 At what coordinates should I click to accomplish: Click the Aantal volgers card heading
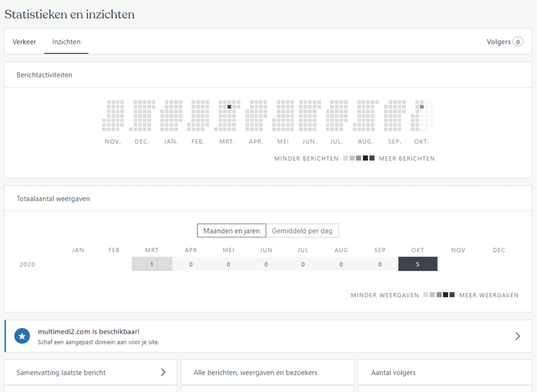click(393, 373)
